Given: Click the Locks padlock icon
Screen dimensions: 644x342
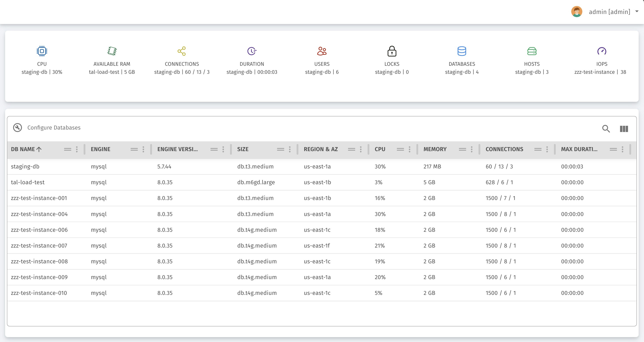Looking at the screenshot, I should (392, 51).
